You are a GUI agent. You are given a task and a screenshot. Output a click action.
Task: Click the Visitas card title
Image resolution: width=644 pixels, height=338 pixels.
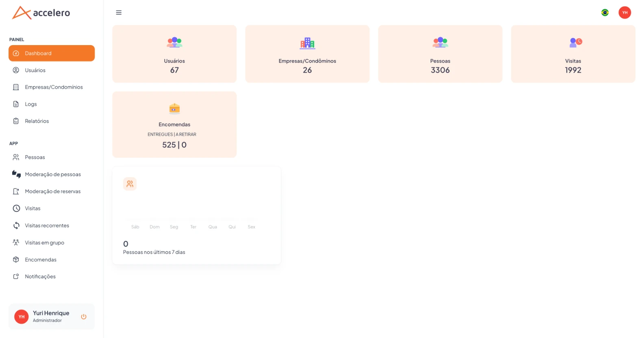[x=573, y=61]
